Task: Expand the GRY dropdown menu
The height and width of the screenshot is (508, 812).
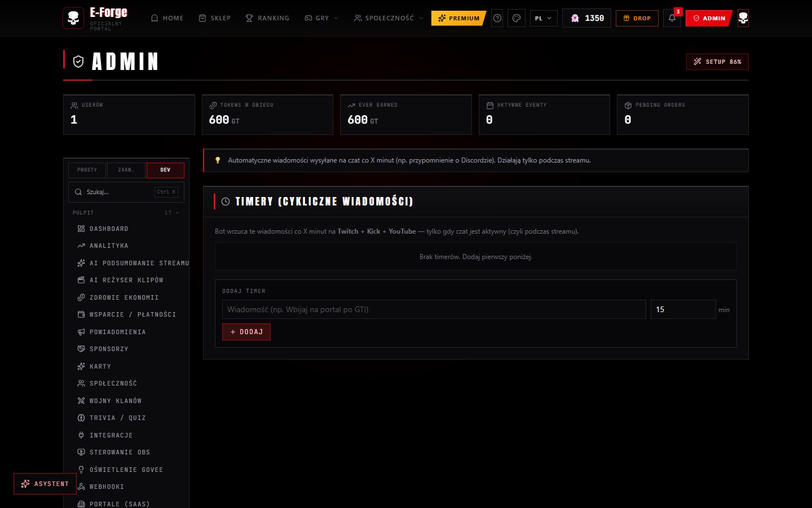Action: (321, 18)
